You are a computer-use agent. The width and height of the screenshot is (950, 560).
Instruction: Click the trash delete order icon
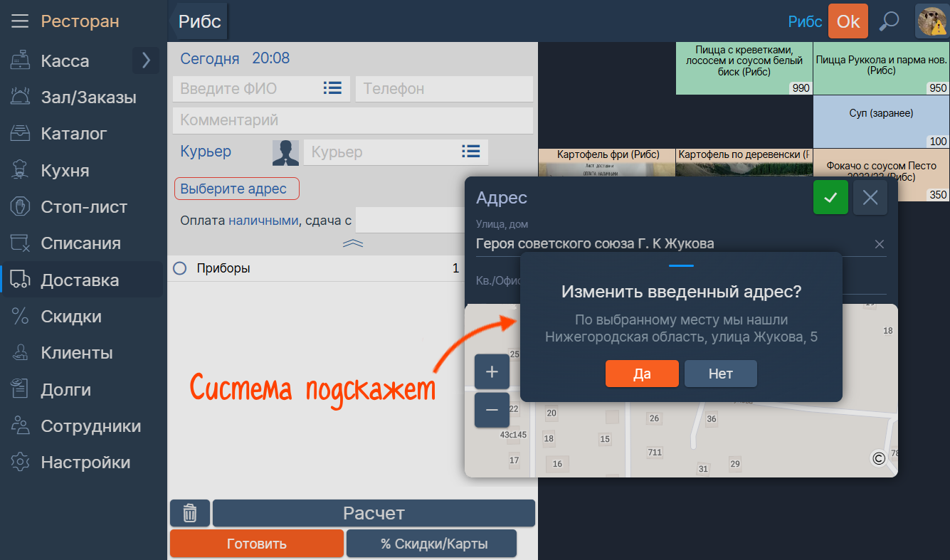pos(190,513)
